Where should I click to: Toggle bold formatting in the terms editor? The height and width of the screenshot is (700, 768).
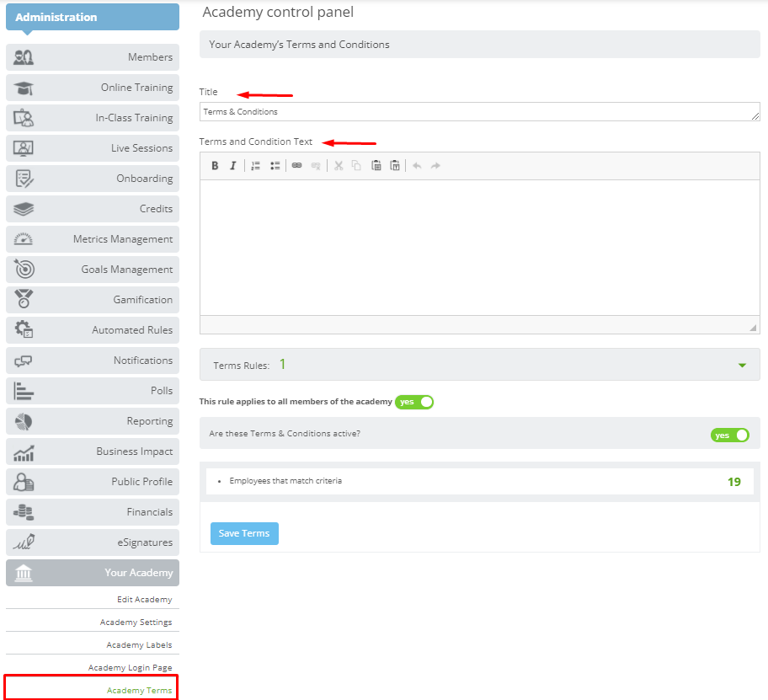coord(215,166)
